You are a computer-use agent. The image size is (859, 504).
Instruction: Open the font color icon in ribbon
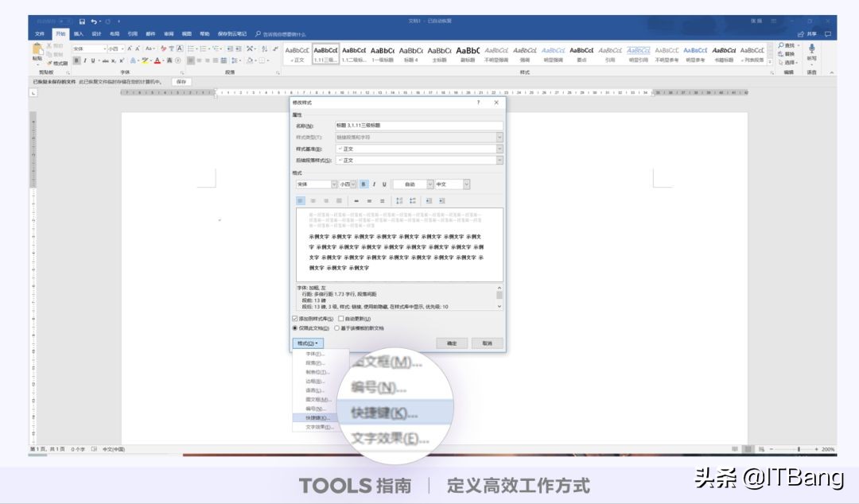coord(157,60)
